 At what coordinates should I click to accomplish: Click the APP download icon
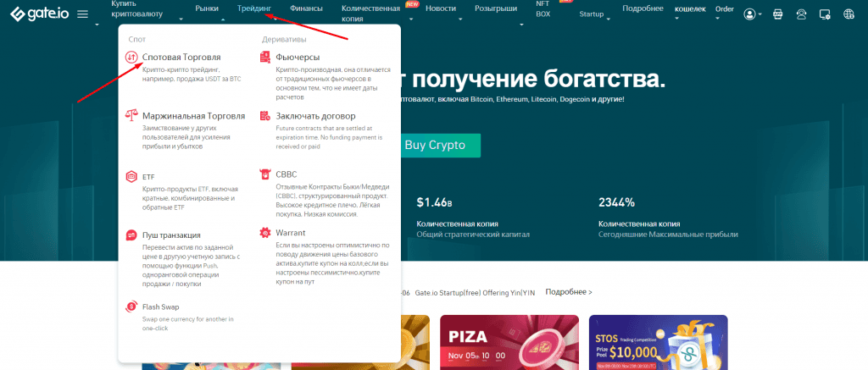pos(778,14)
